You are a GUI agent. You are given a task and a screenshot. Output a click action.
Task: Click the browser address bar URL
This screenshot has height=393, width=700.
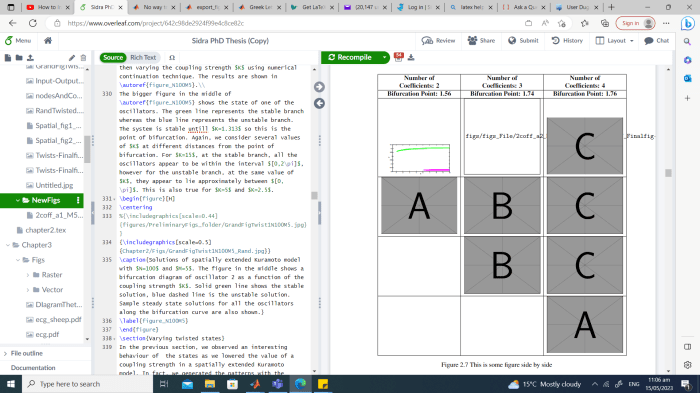click(156, 23)
